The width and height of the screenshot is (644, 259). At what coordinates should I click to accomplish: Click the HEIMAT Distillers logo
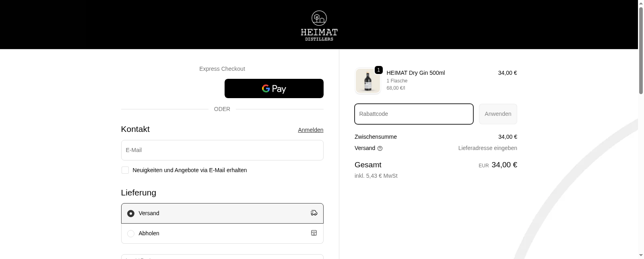click(318, 25)
